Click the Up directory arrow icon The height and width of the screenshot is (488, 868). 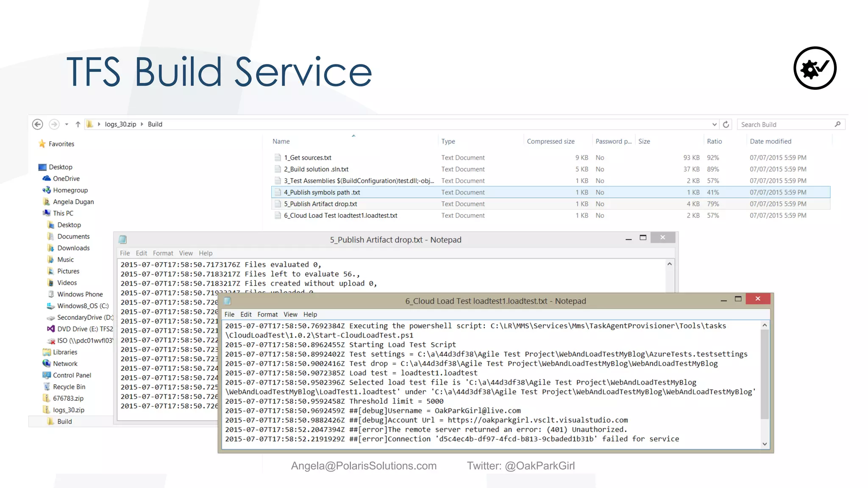tap(78, 124)
